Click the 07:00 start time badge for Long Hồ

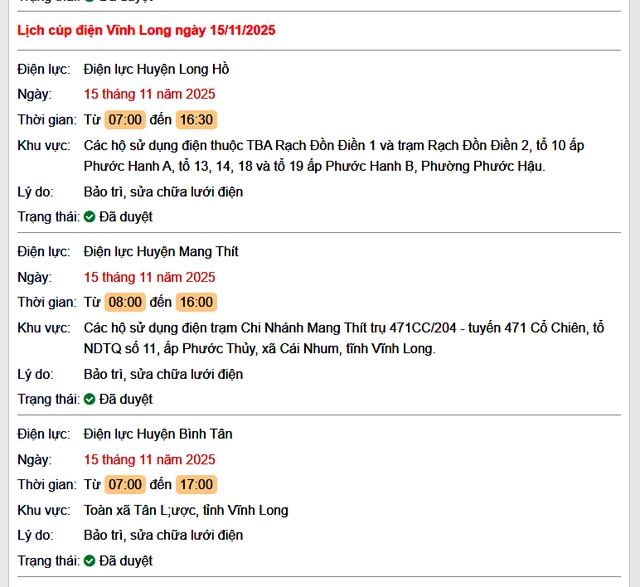click(x=126, y=120)
